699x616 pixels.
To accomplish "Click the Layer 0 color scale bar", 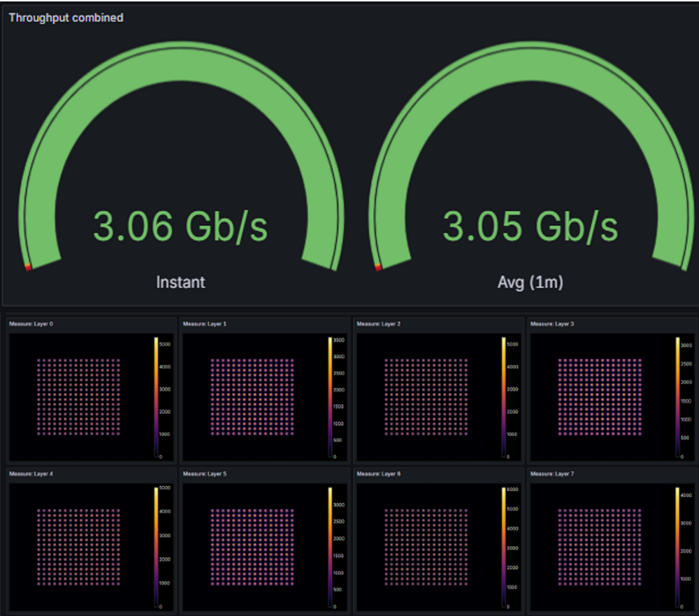I will point(156,397).
